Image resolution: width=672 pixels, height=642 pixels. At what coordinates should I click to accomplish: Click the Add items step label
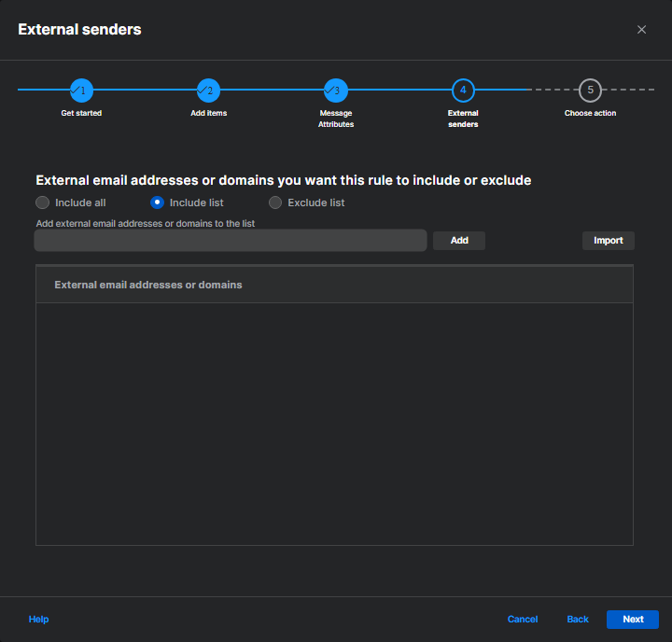(209, 113)
